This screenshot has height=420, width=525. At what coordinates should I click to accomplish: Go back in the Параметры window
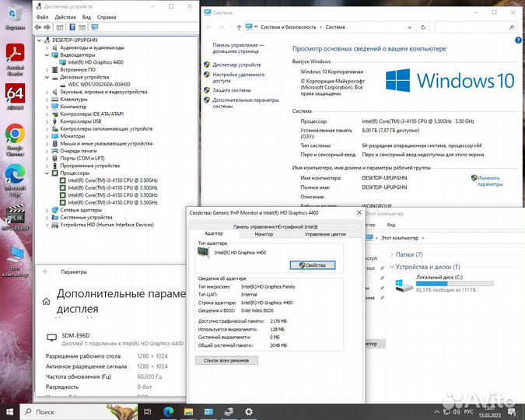pos(46,271)
